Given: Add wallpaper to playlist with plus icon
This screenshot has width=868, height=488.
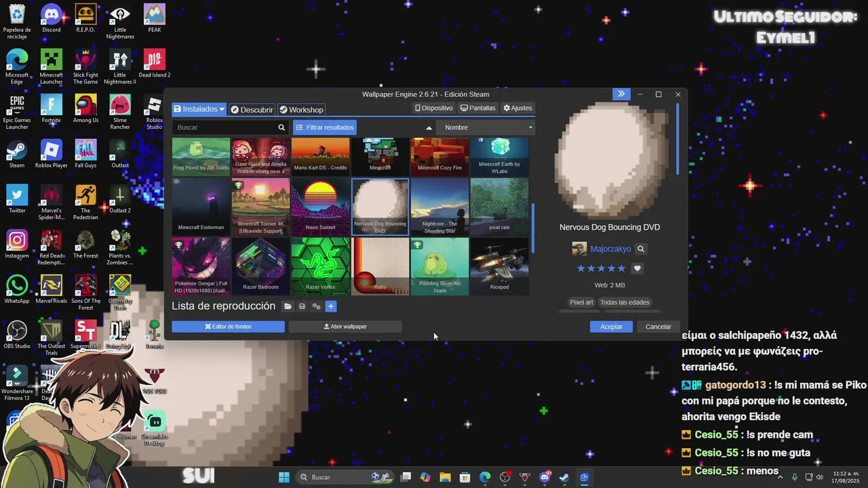Looking at the screenshot, I should click(x=331, y=306).
